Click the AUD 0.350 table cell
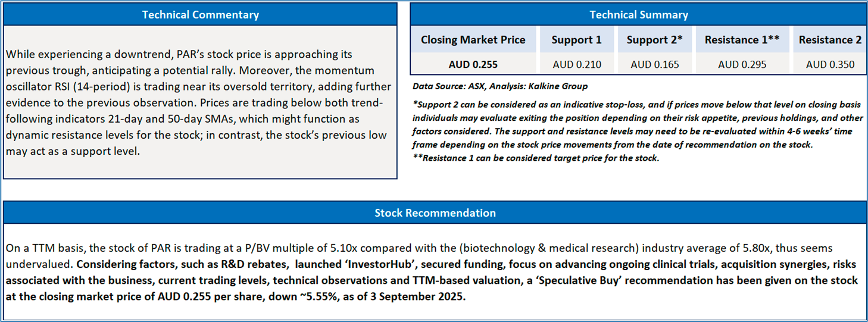 click(x=830, y=64)
